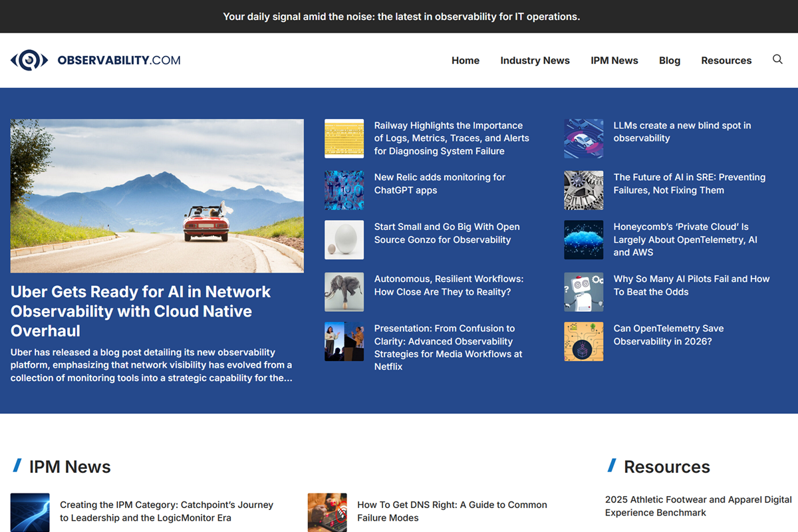Click the elephant thumbnail image
798x532 pixels.
pos(344,292)
